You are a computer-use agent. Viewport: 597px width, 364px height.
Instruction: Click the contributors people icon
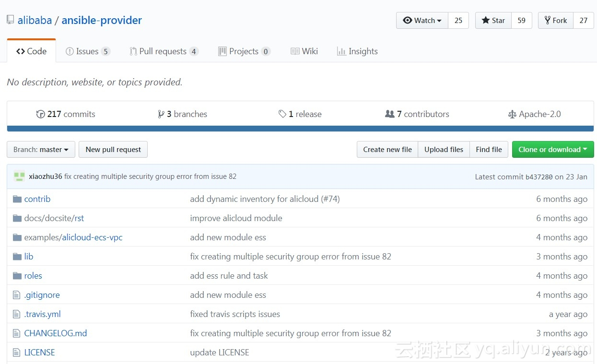click(390, 114)
